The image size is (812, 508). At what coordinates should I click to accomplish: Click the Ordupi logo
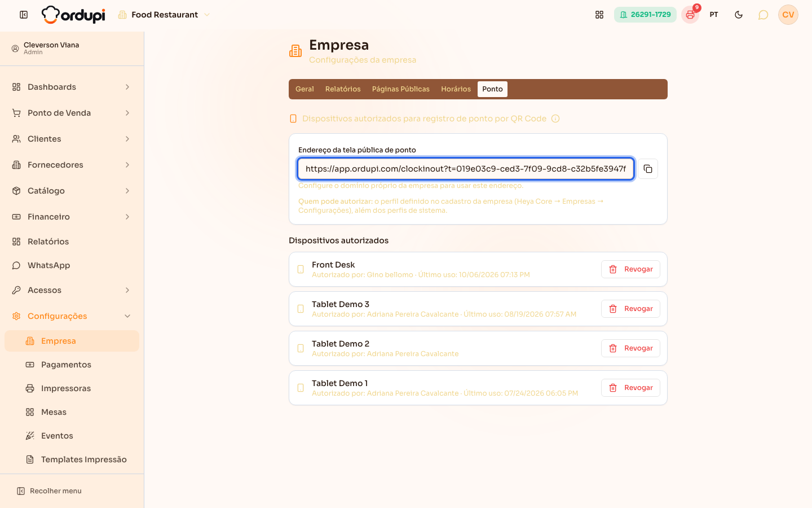73,15
